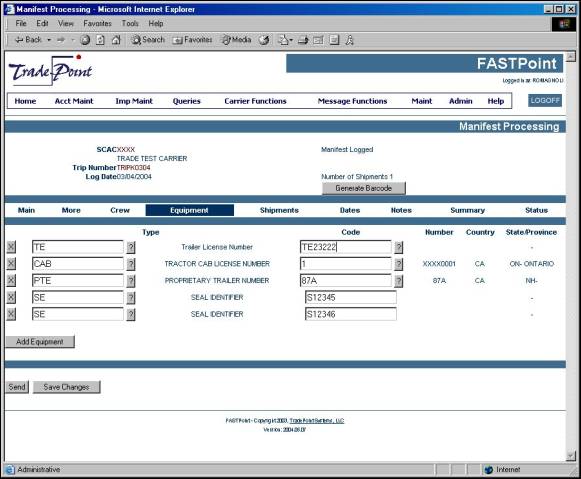Open Carrier Functions navigation item
Screen dimensions: 581x479
(x=255, y=101)
